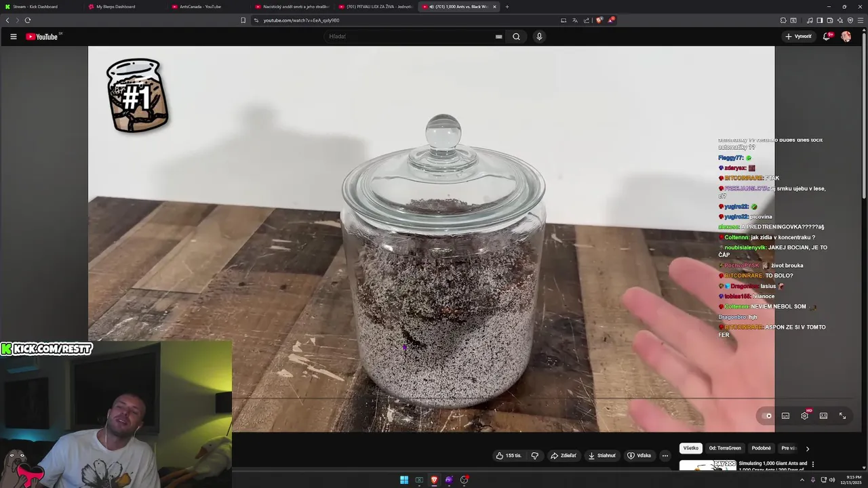The height and width of the screenshot is (488, 868).
Task: Switch to Nacistický anděl smrti tab
Action: click(291, 7)
